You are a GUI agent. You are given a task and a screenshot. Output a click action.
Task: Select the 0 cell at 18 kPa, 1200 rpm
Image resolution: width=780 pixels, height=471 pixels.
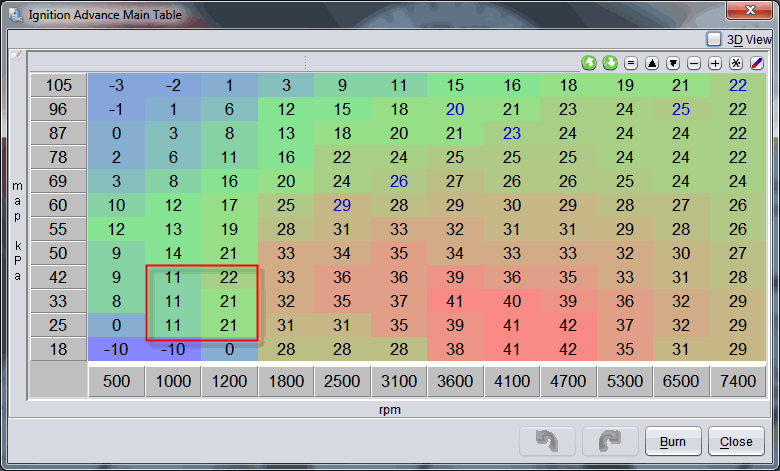point(229,349)
